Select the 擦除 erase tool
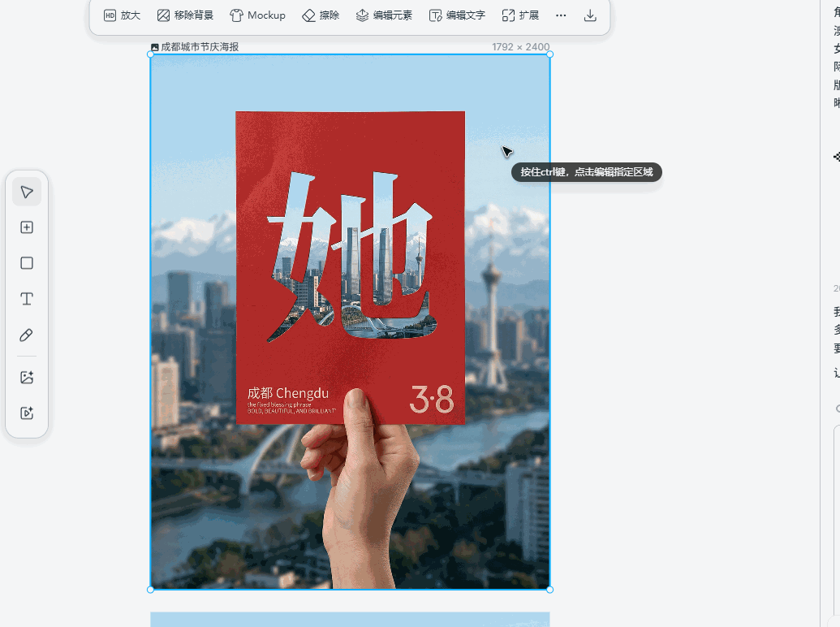The height and width of the screenshot is (627, 840). (x=321, y=15)
